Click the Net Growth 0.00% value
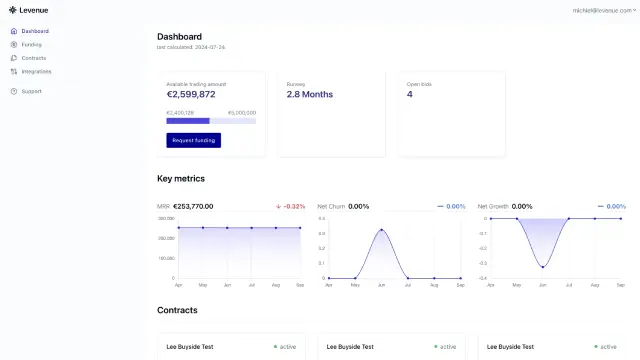This screenshot has height=360, width=640. point(522,207)
